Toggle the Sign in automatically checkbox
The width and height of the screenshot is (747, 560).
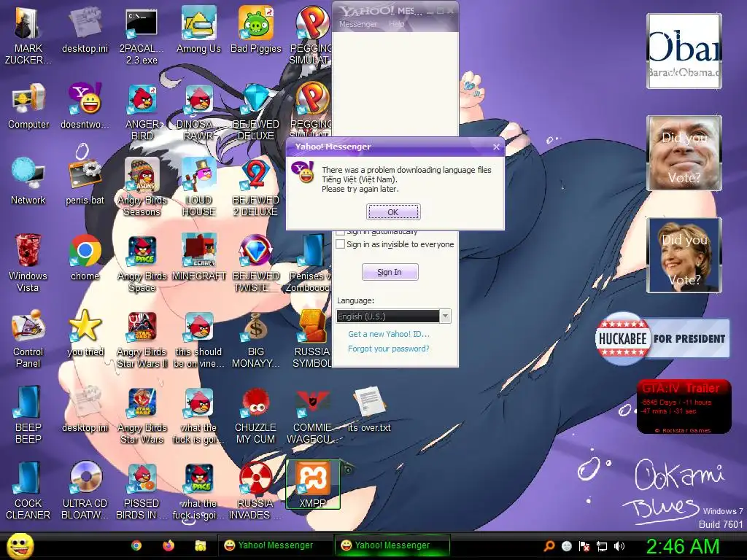click(x=340, y=233)
